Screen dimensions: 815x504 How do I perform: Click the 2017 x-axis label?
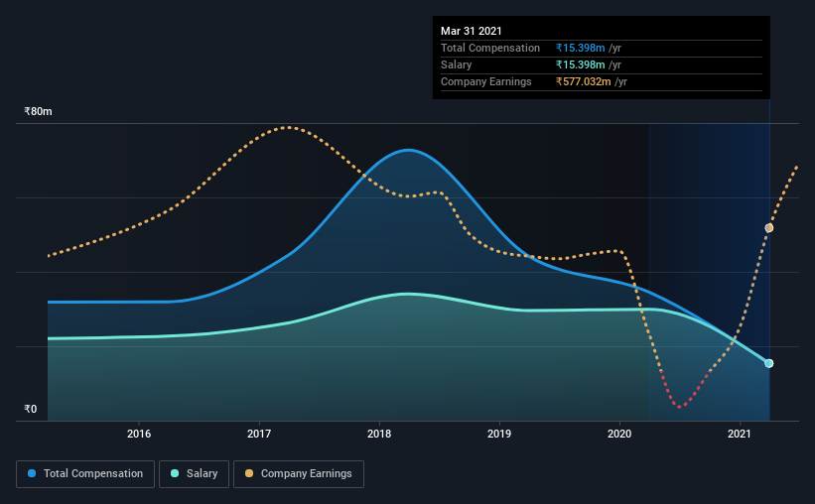(x=259, y=434)
